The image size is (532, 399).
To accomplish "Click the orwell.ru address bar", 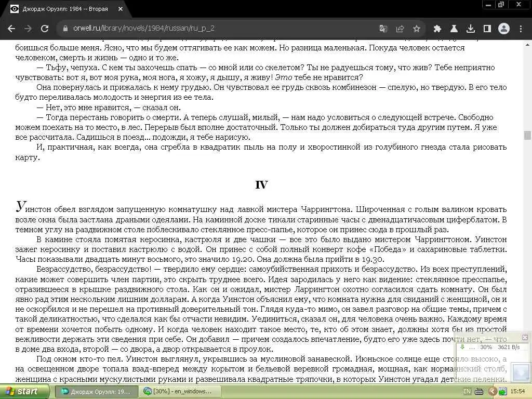I will [x=217, y=29].
